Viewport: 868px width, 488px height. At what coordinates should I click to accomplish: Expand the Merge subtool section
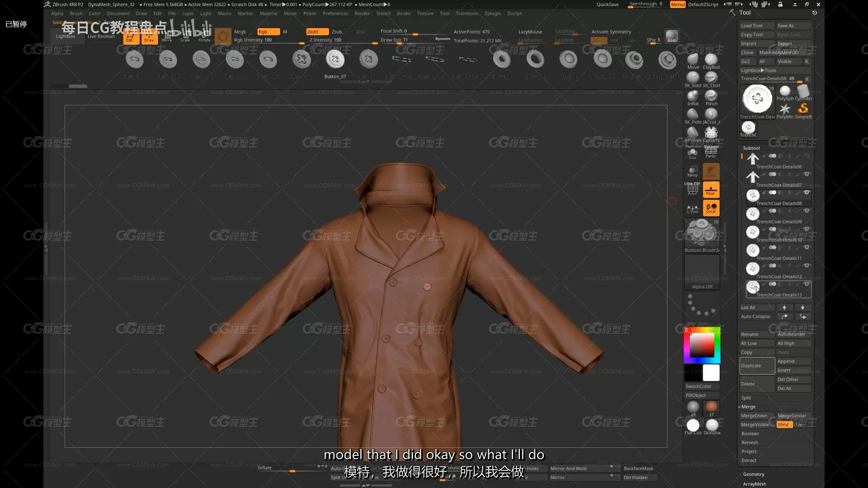(x=748, y=406)
